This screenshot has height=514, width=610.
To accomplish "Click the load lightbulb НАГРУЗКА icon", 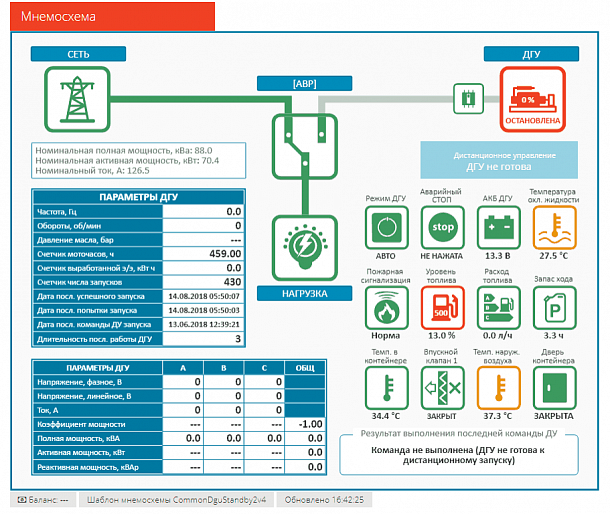I will click(x=305, y=247).
